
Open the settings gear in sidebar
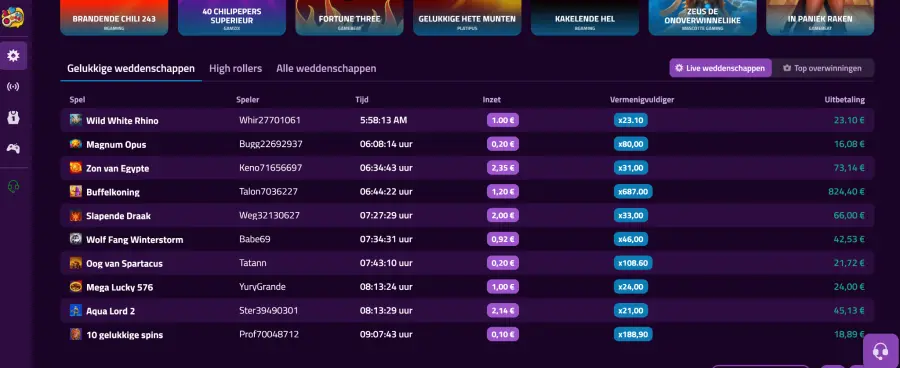click(x=13, y=56)
